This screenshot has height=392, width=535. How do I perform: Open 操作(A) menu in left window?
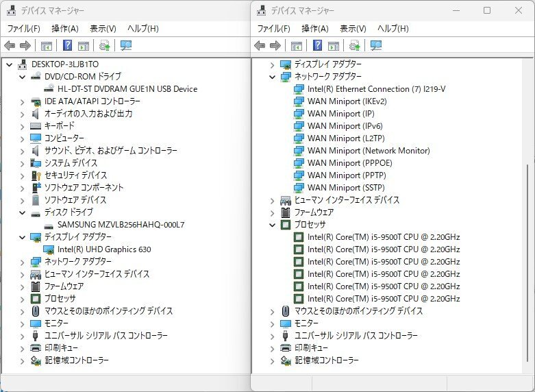(x=65, y=28)
